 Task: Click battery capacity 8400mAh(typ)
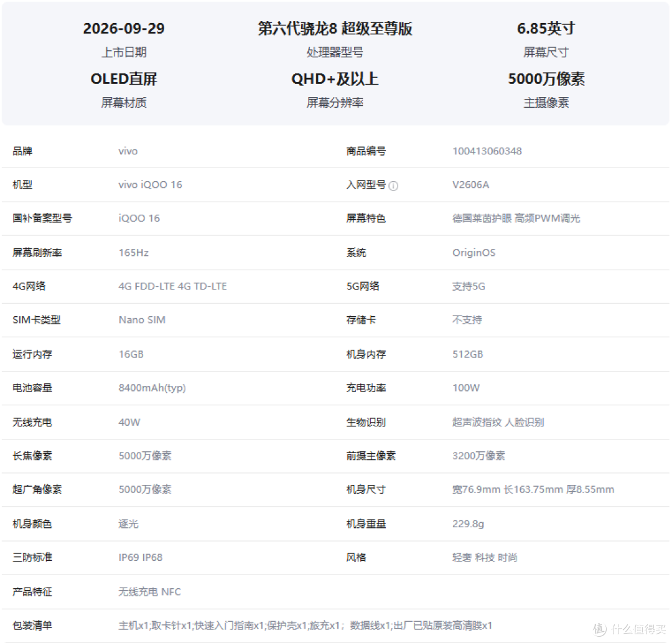152,388
